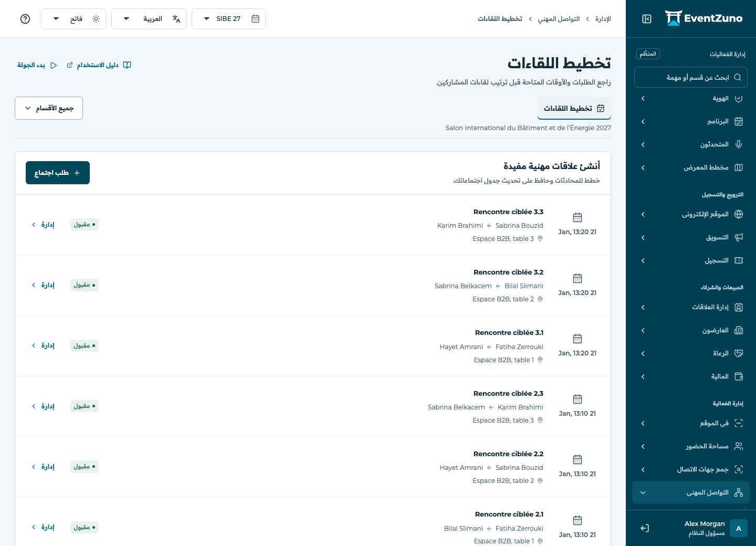
Task: Click the handshake icon for الرعاة
Action: pyautogui.click(x=739, y=353)
